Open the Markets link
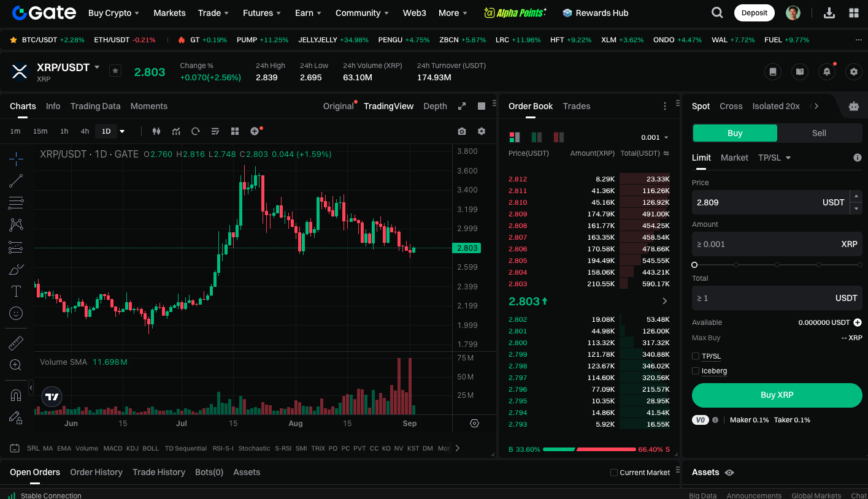This screenshot has height=499, width=868. [x=169, y=13]
